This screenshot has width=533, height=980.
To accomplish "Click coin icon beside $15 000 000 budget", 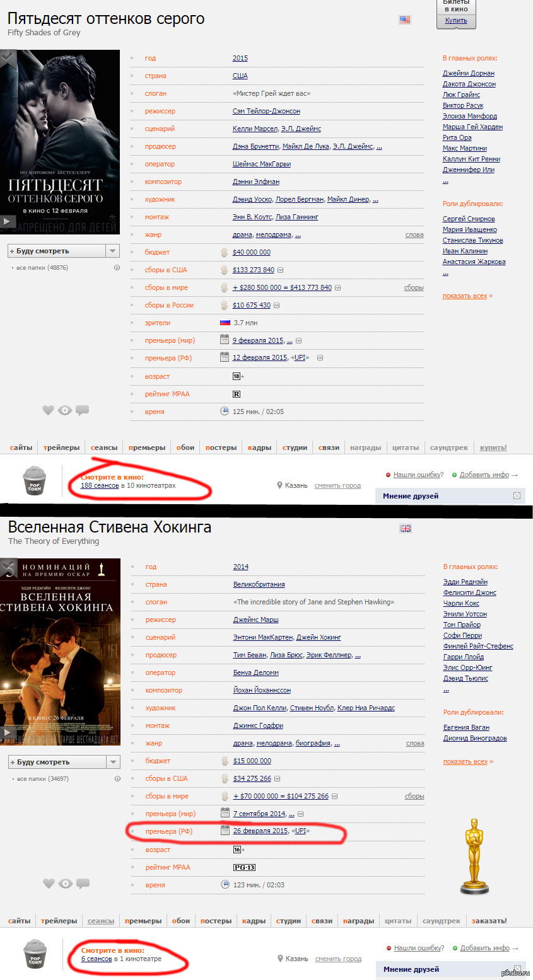I will (225, 761).
